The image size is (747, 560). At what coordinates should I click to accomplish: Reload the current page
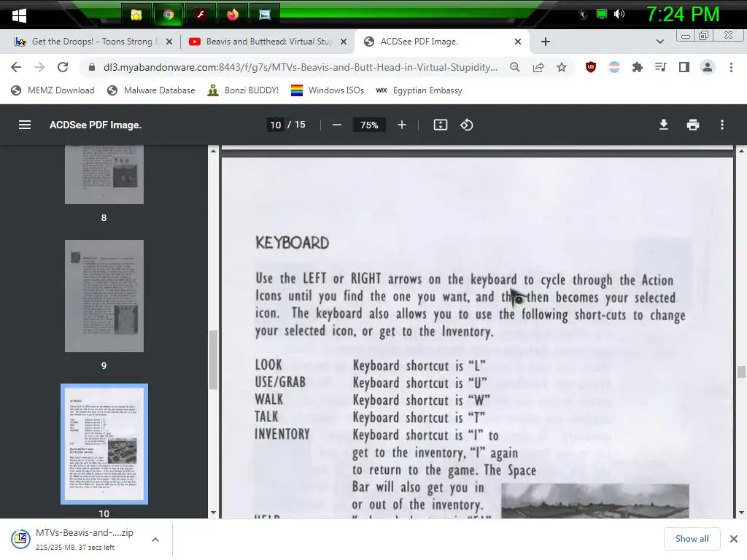[x=63, y=67]
